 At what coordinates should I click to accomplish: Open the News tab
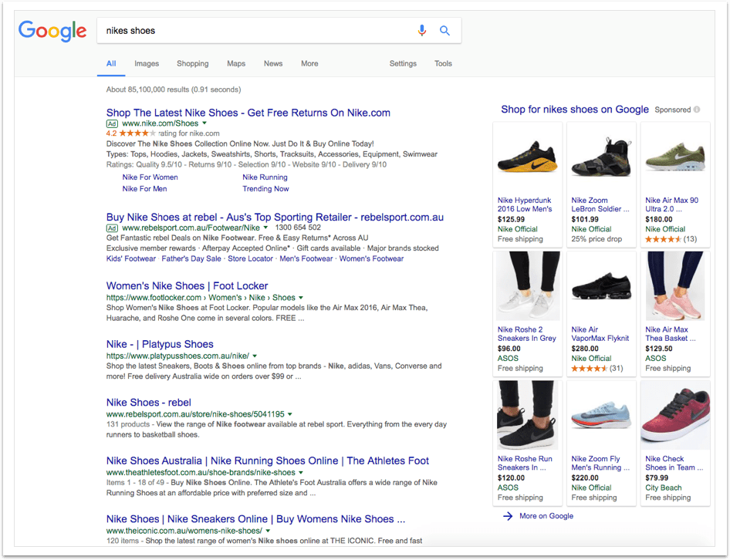pyautogui.click(x=273, y=64)
